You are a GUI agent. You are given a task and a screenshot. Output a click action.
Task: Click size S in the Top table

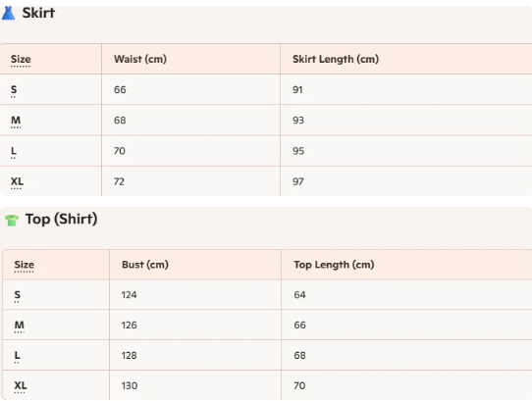17,294
